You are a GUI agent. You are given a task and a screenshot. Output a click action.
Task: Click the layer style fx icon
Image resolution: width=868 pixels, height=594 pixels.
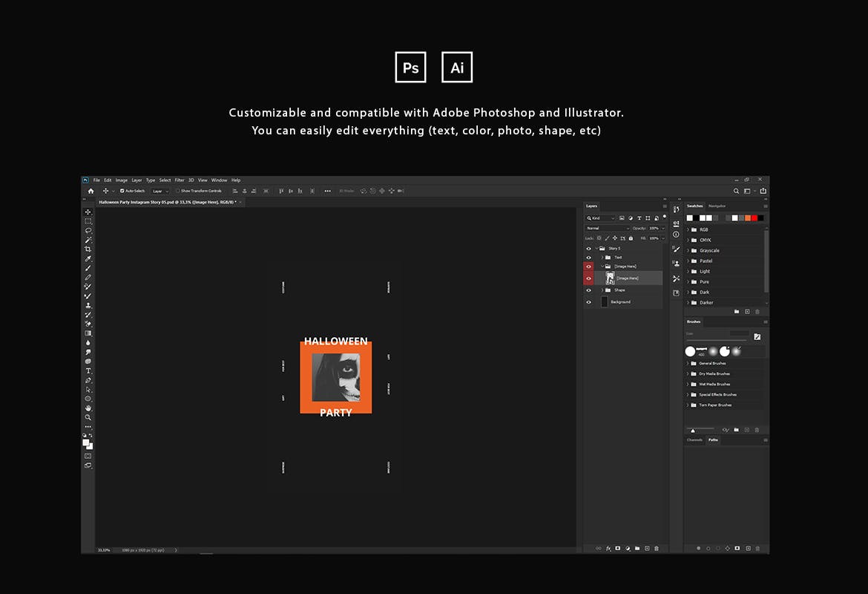tap(608, 548)
